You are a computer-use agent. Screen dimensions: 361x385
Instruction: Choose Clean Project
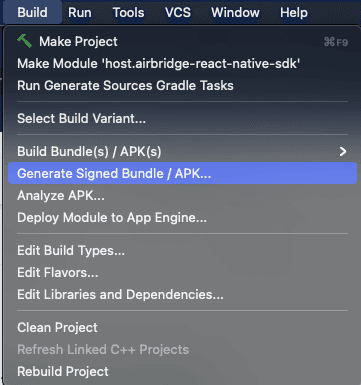(182, 327)
